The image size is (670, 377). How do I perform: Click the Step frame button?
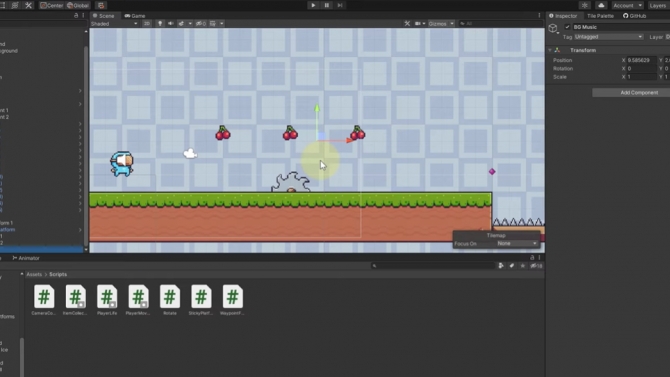tap(340, 5)
